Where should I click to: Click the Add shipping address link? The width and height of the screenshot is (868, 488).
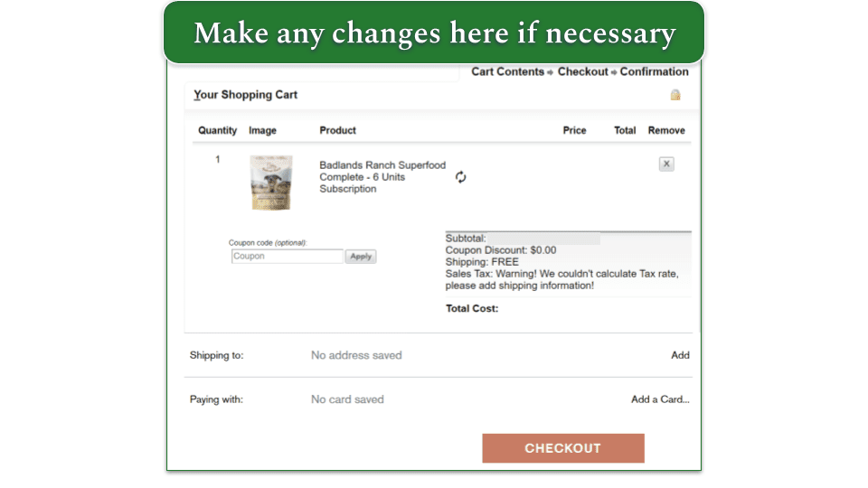click(680, 355)
